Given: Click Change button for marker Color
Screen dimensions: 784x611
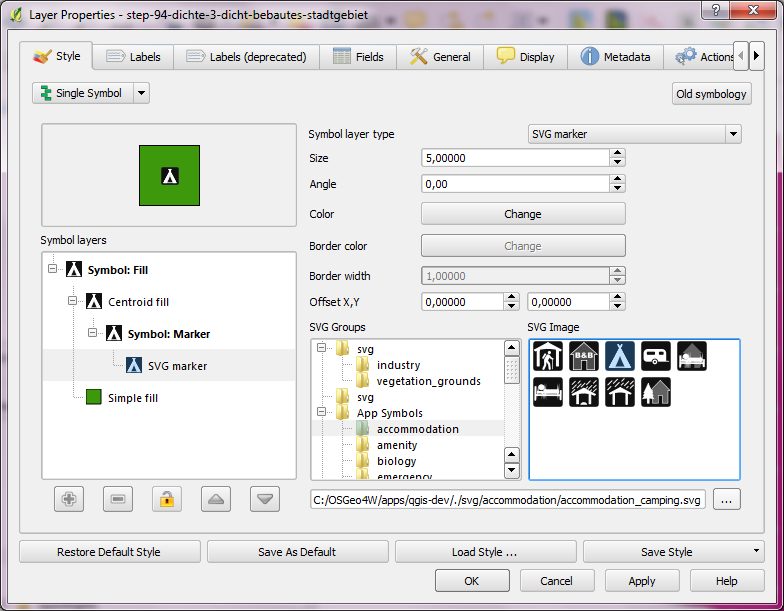Looking at the screenshot, I should coord(522,214).
